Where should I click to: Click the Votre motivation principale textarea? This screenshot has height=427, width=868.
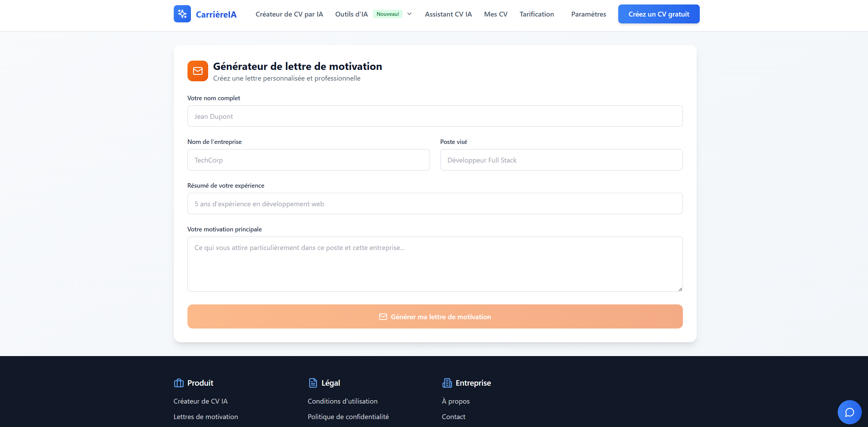click(435, 264)
